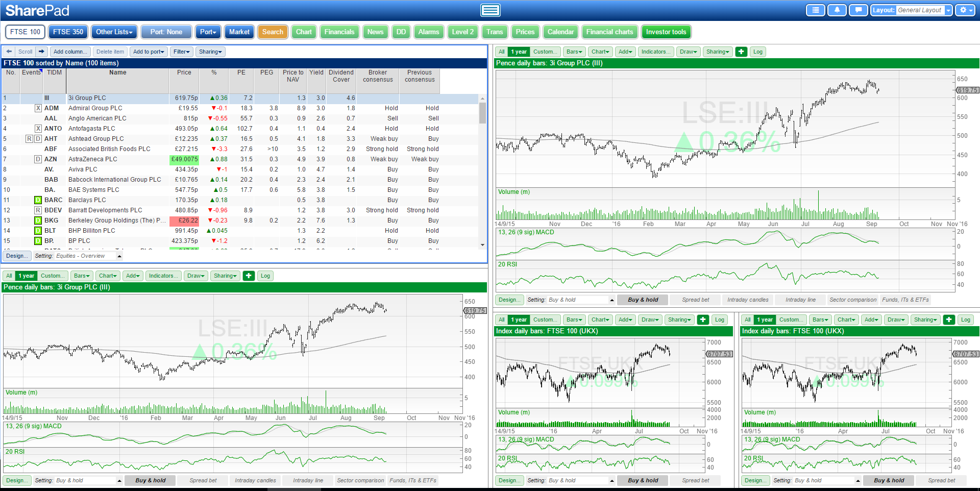
Task: Toggle Log scale on bottom-left 3i chart
Action: point(265,276)
